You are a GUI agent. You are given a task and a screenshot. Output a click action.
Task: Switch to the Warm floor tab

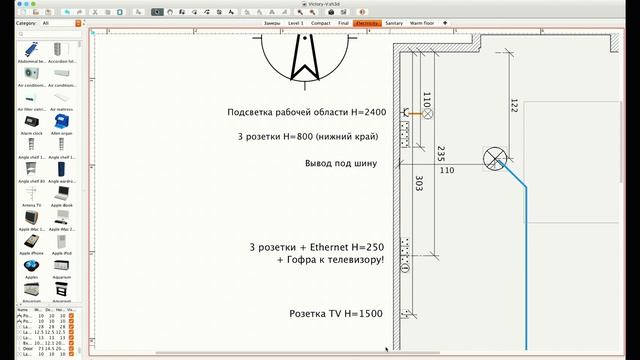coord(422,23)
